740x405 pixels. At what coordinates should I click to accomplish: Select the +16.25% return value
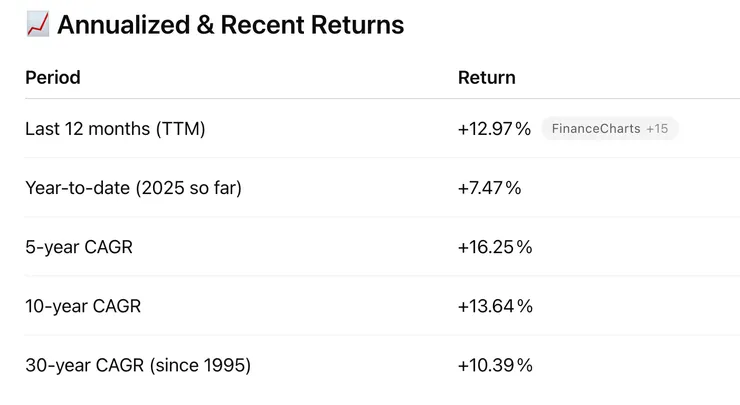[495, 247]
